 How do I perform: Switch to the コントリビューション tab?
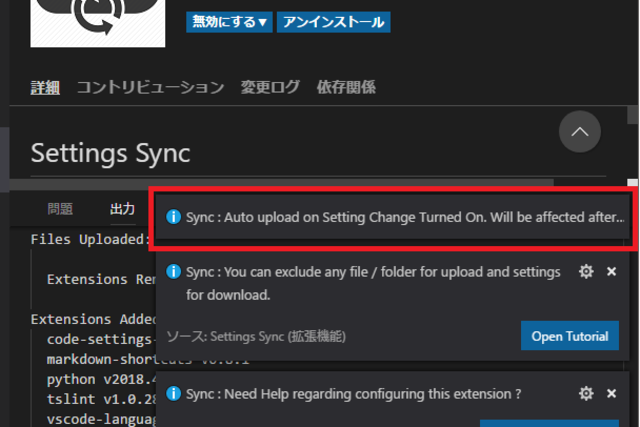click(x=150, y=87)
